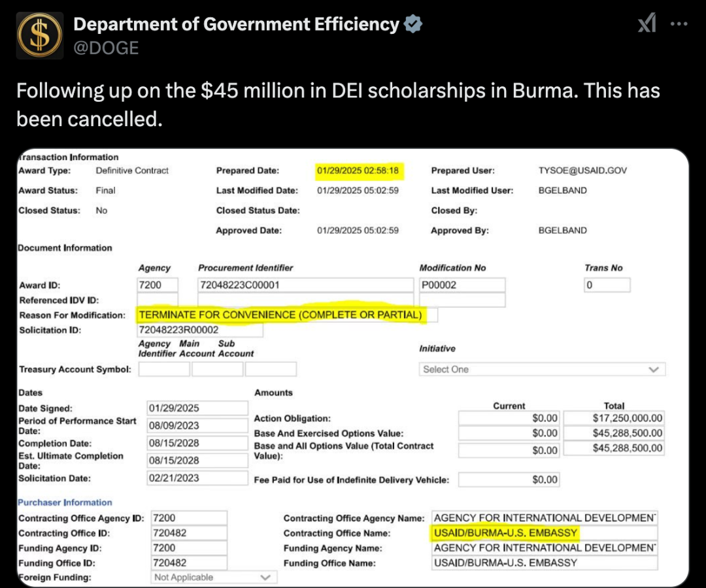The image size is (706, 588).
Task: Click Solicitation ID field 72048223R00002
Action: click(x=200, y=330)
